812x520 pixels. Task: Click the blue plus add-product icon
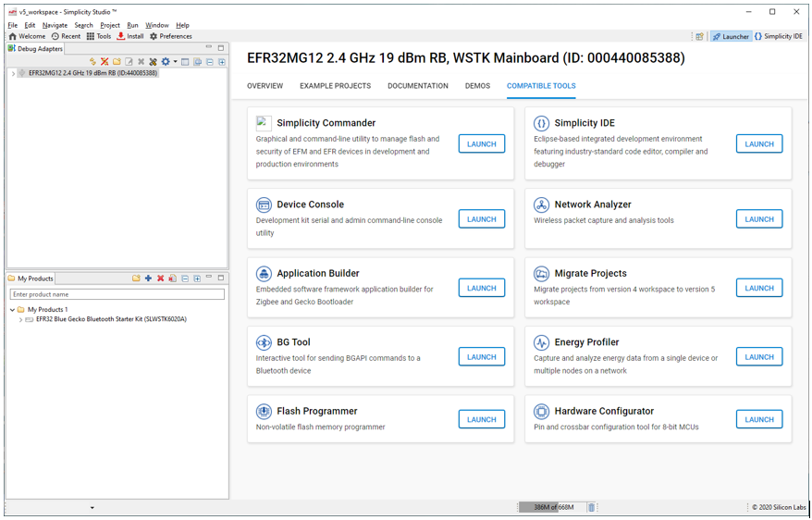click(x=148, y=279)
